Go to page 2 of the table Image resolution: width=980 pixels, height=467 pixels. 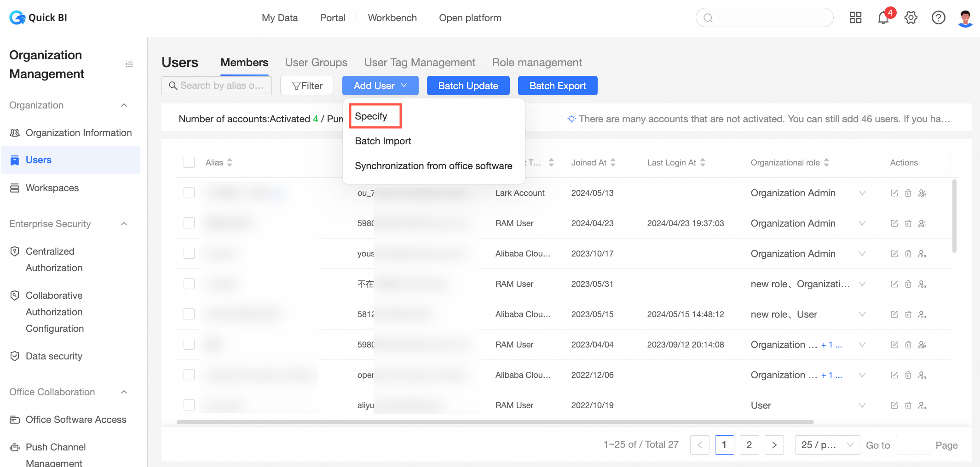749,445
